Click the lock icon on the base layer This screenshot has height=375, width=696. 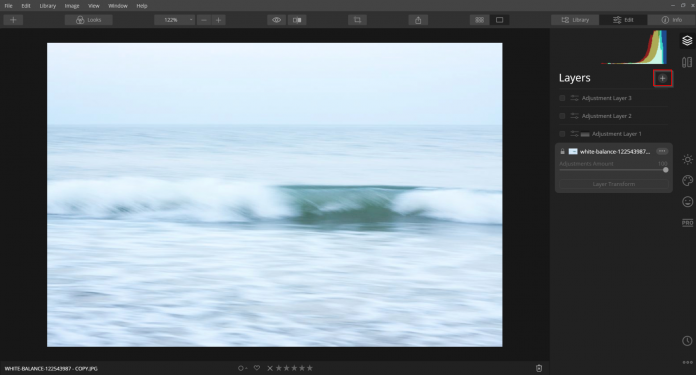point(562,152)
